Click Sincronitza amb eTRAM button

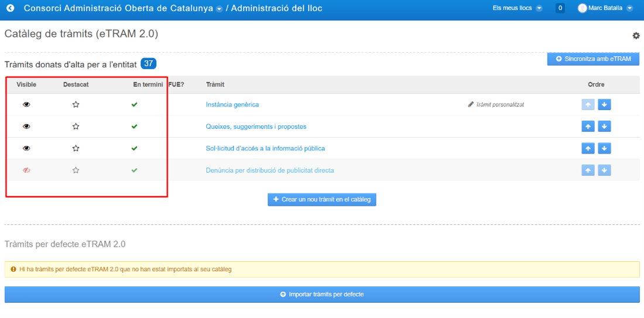[x=594, y=59]
